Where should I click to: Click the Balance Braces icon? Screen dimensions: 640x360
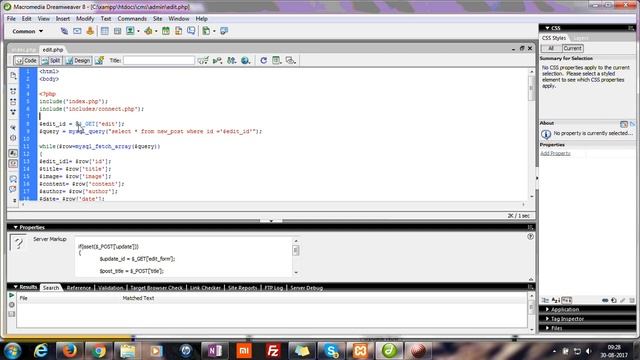pos(13,138)
